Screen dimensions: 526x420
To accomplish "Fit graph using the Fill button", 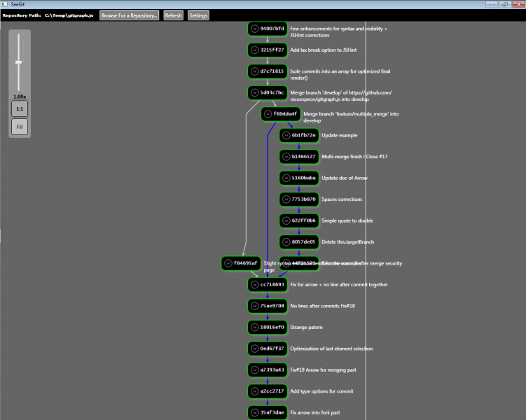I will pyautogui.click(x=20, y=127).
